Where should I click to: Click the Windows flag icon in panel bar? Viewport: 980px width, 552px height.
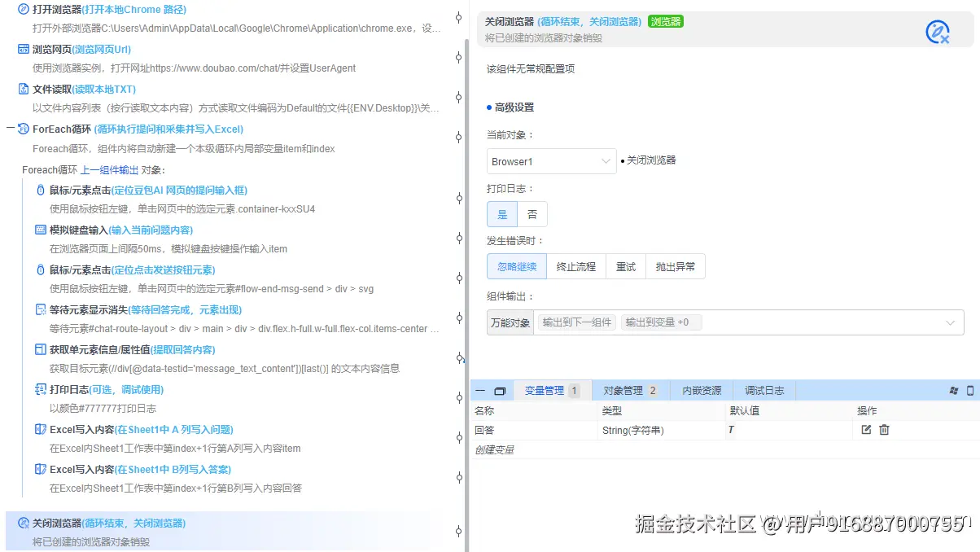pyautogui.click(x=954, y=391)
